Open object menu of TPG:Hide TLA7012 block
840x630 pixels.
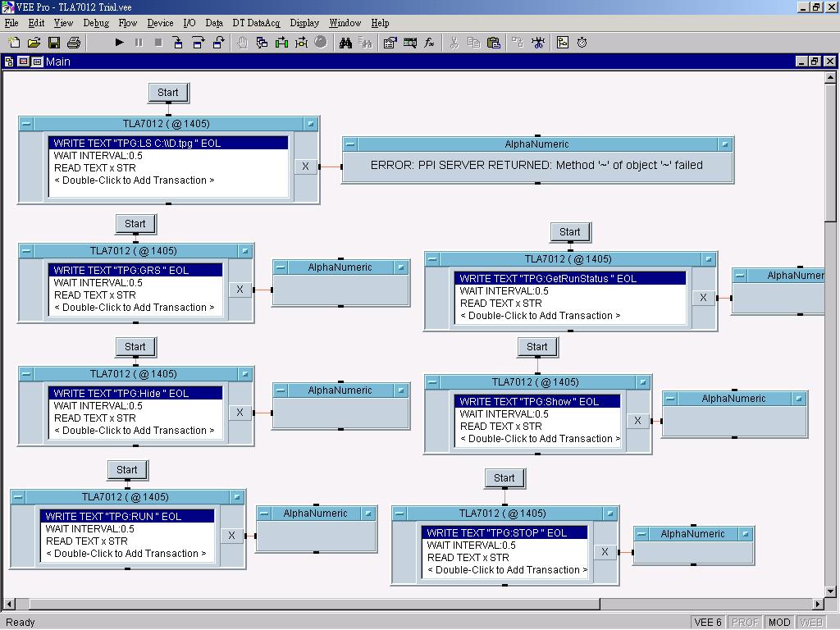click(x=26, y=374)
